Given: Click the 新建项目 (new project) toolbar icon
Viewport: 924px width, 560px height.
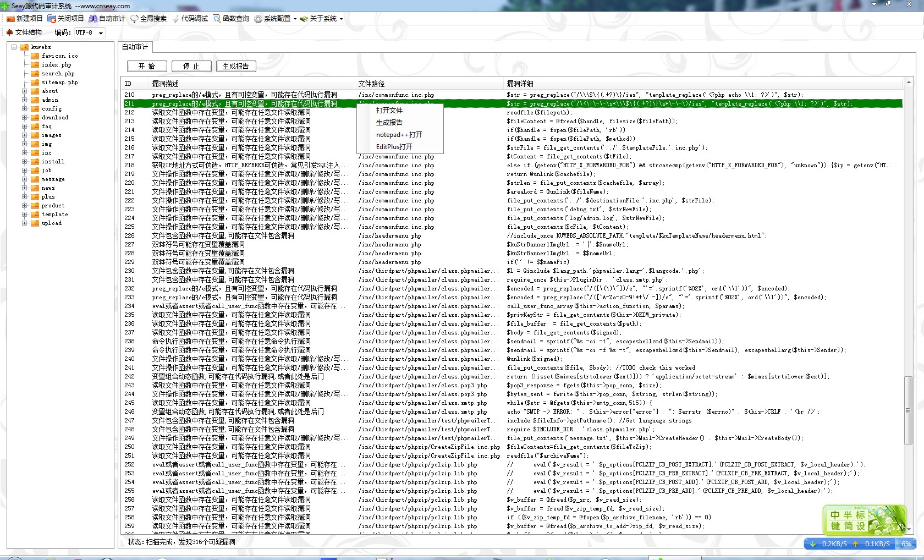Looking at the screenshot, I should tap(11, 19).
